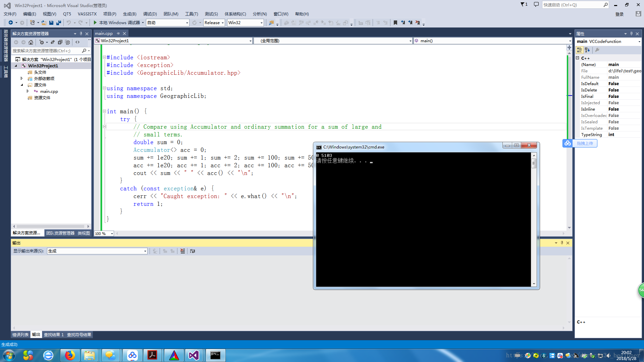644x362 pixels.
Task: Click Sync with Active Document icon
Action: pyautogui.click(x=53, y=42)
